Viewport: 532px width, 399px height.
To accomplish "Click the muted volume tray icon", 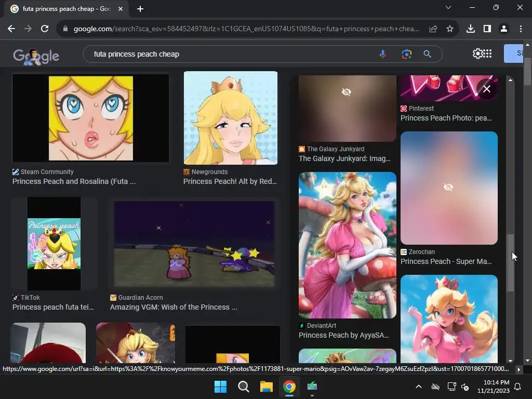I will [x=465, y=387].
